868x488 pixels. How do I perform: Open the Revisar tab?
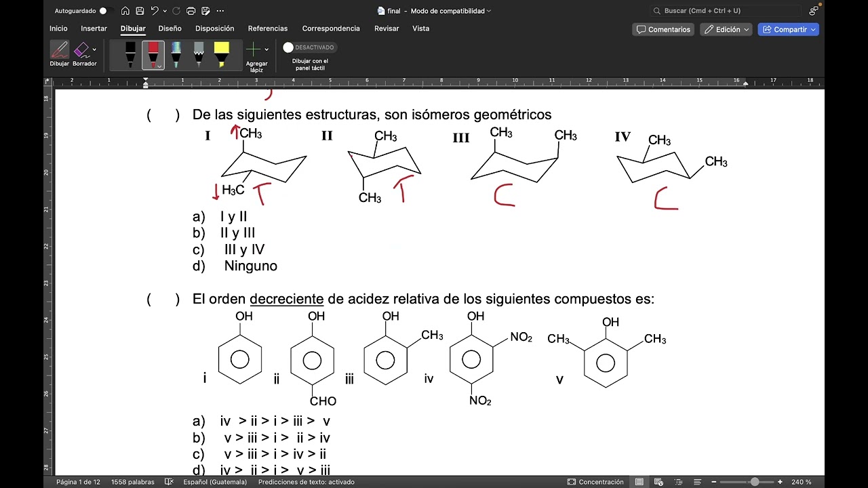click(x=387, y=28)
